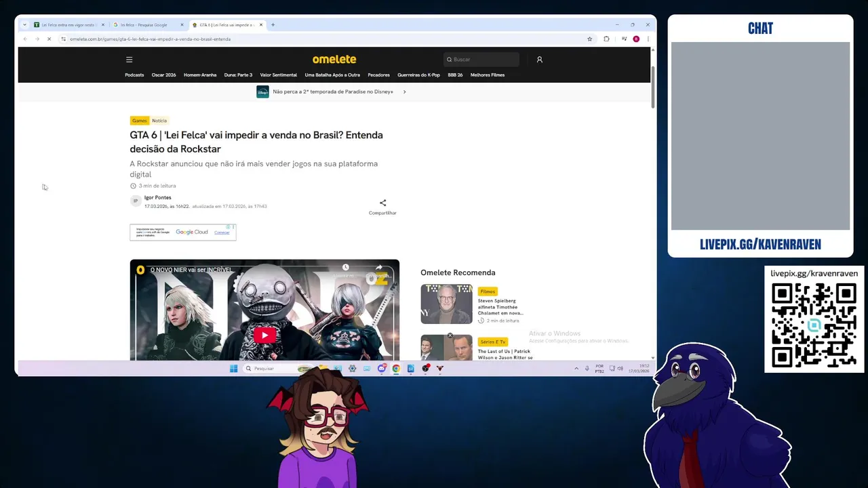Open the Chrome three-dot menu
868x488 pixels.
pyautogui.click(x=648, y=39)
